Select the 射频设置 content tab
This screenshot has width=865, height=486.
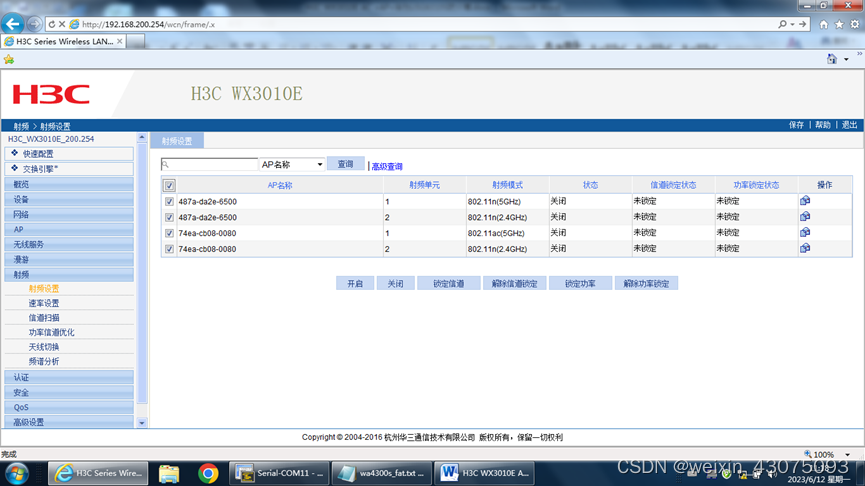coord(177,141)
